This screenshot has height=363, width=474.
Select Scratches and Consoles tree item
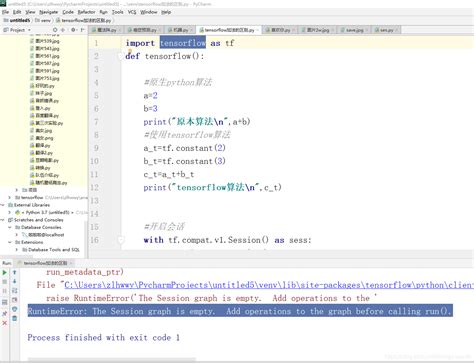pos(38,220)
